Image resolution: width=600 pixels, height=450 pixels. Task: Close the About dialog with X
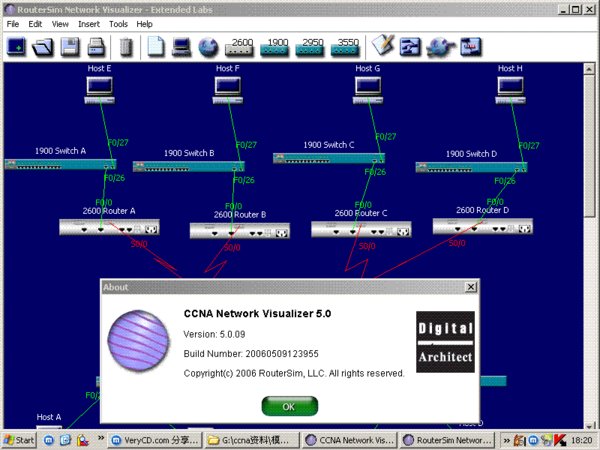point(469,287)
